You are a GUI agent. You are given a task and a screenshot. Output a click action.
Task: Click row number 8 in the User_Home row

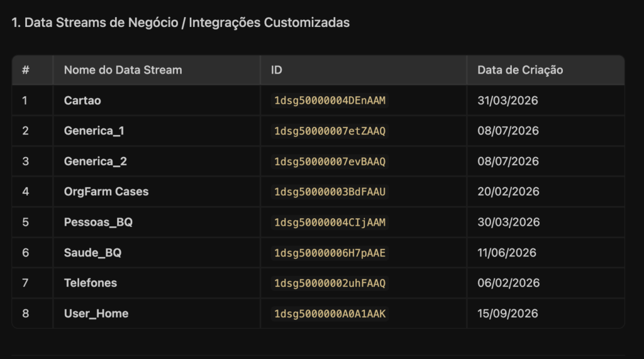click(25, 313)
